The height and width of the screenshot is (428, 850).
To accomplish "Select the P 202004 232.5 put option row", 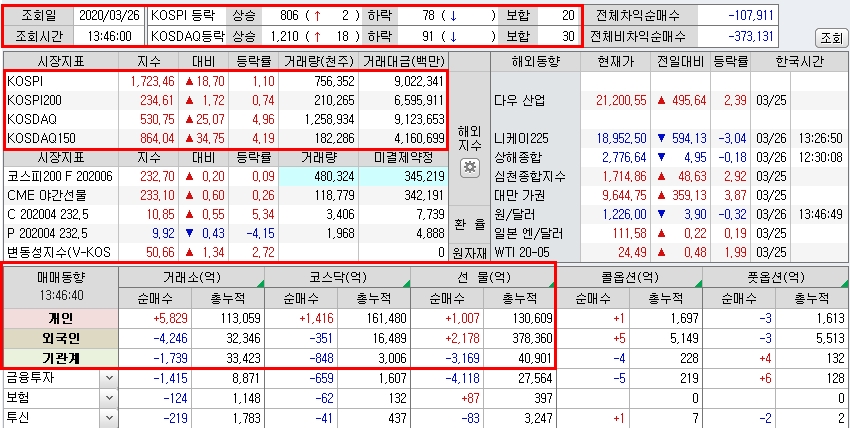I will (226, 234).
